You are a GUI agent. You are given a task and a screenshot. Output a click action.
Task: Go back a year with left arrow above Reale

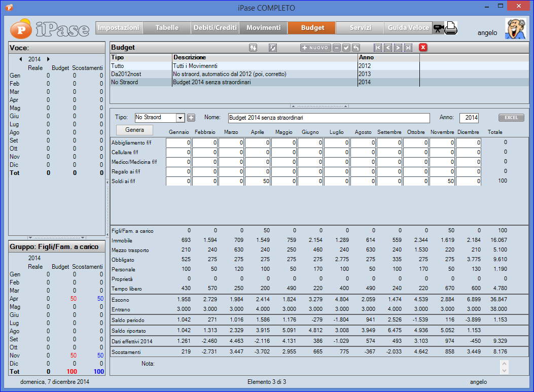pyautogui.click(x=21, y=59)
